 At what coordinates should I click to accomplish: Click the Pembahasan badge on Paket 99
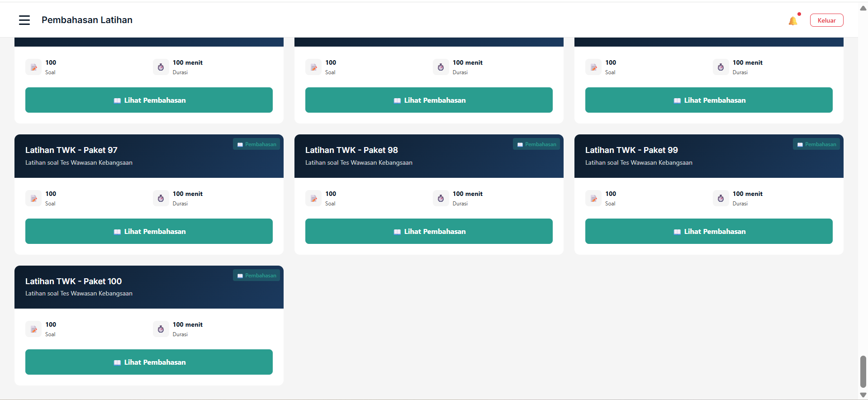point(816,144)
